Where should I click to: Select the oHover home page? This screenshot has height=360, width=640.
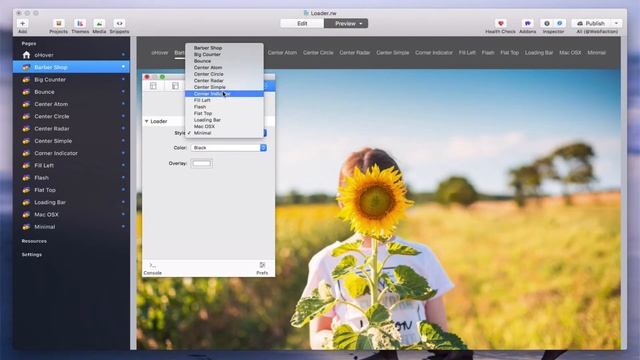[x=71, y=55]
